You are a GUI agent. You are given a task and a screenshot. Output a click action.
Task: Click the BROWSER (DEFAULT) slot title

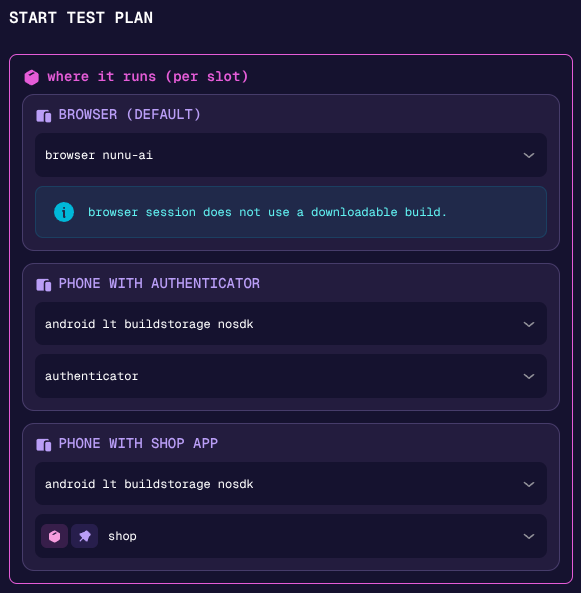[129, 115]
